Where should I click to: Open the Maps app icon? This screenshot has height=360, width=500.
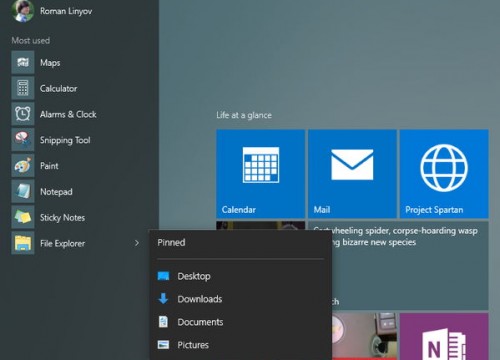point(23,62)
